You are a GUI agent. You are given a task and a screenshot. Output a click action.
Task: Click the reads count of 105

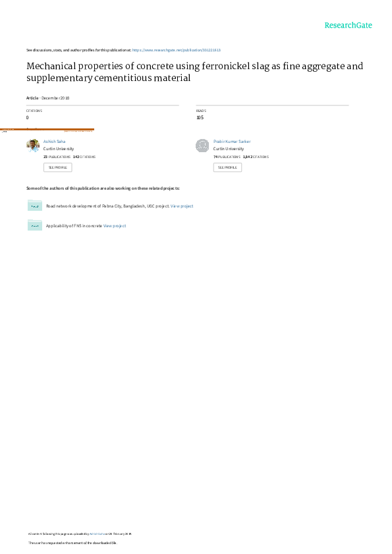[200, 118]
